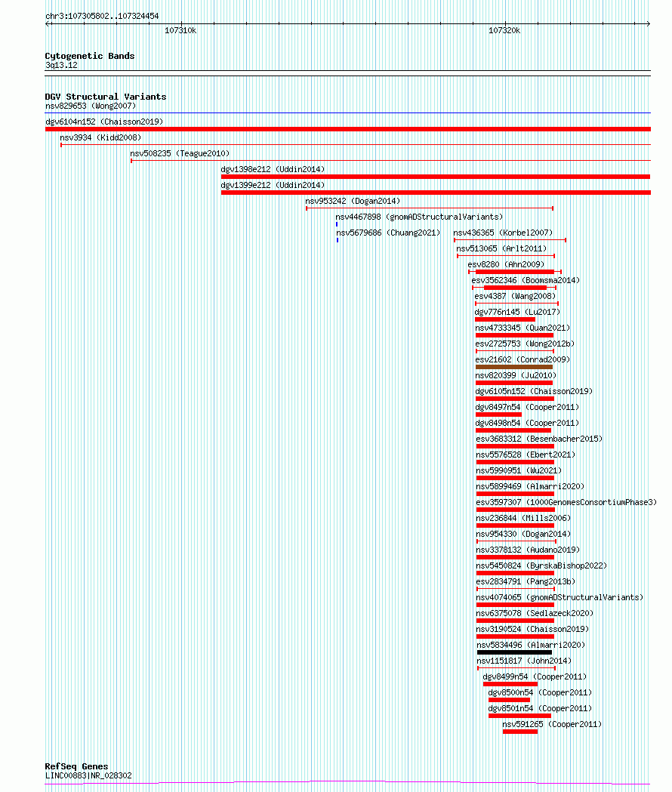Click the LINC00883|NR_028302 gene label
Image resolution: width=672 pixels, height=792 pixels.
(x=88, y=776)
